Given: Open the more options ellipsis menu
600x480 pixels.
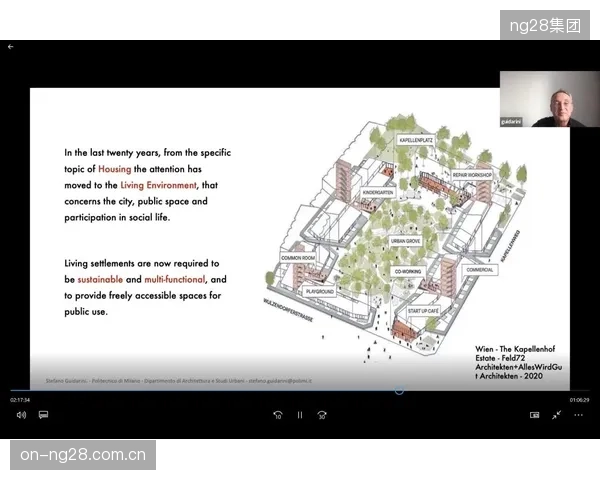Looking at the screenshot, I should [x=579, y=415].
